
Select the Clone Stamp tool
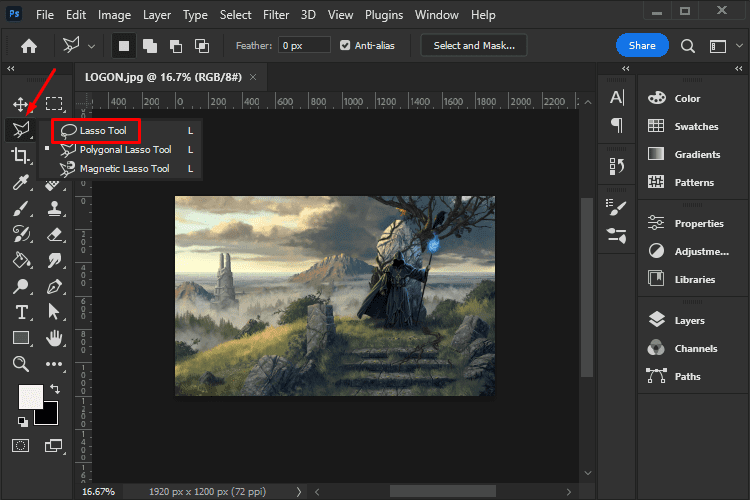click(x=54, y=209)
